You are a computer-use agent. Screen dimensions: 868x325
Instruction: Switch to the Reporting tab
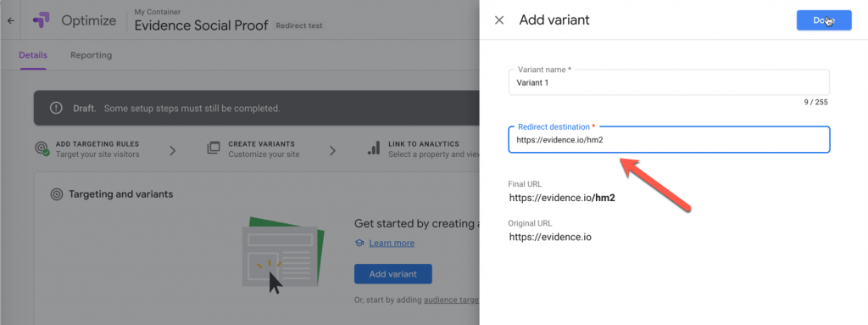pos(91,55)
